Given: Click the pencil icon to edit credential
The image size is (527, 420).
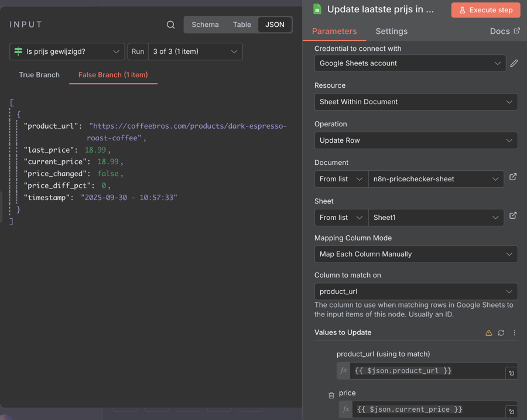Looking at the screenshot, I should [514, 63].
